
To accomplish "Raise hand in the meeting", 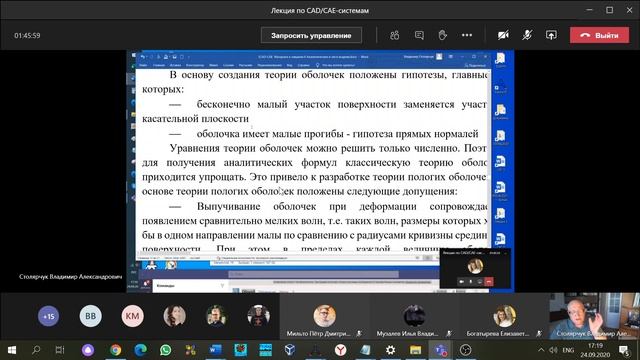I will pyautogui.click(x=442, y=36).
